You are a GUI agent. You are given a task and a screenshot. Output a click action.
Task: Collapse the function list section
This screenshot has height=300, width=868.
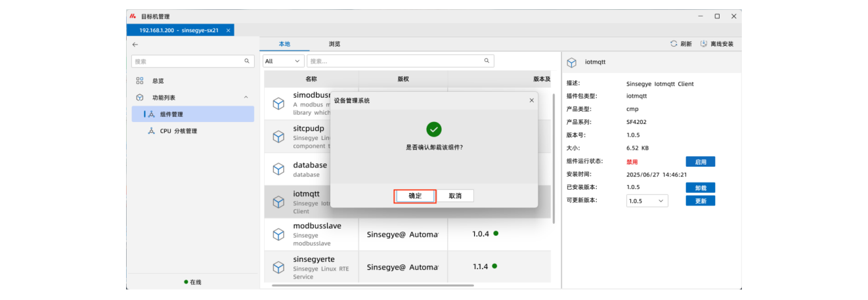point(246,97)
